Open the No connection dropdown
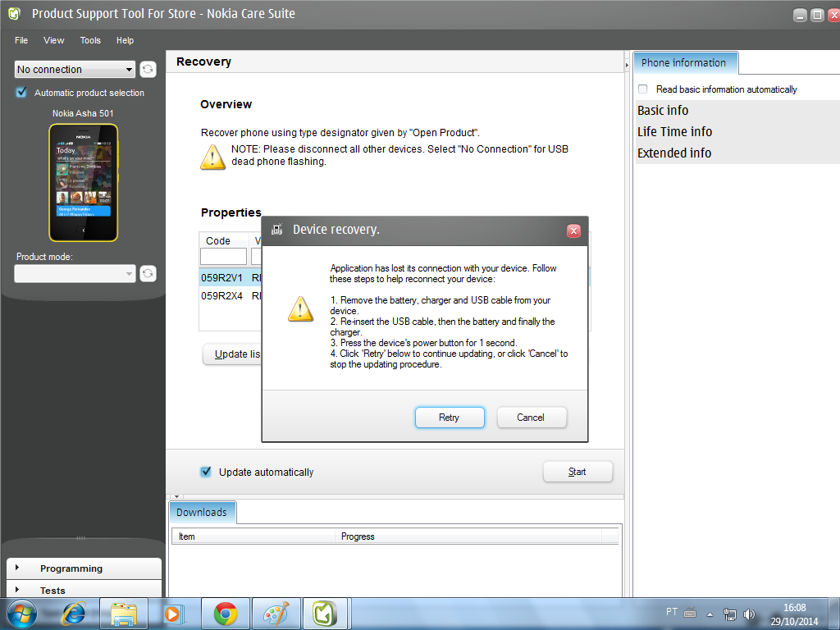The height and width of the screenshot is (630, 840). [75, 69]
